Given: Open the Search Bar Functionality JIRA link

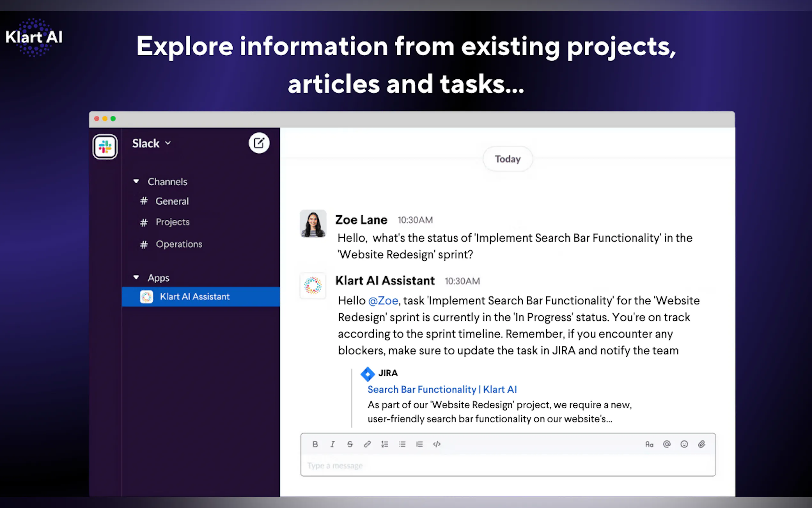Looking at the screenshot, I should (442, 389).
